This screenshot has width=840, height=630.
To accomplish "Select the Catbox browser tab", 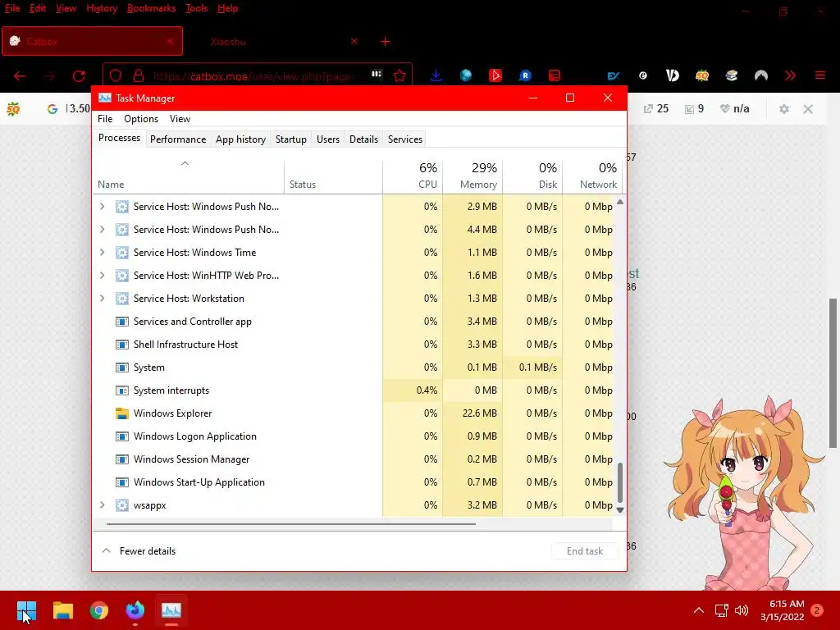I will click(x=92, y=41).
